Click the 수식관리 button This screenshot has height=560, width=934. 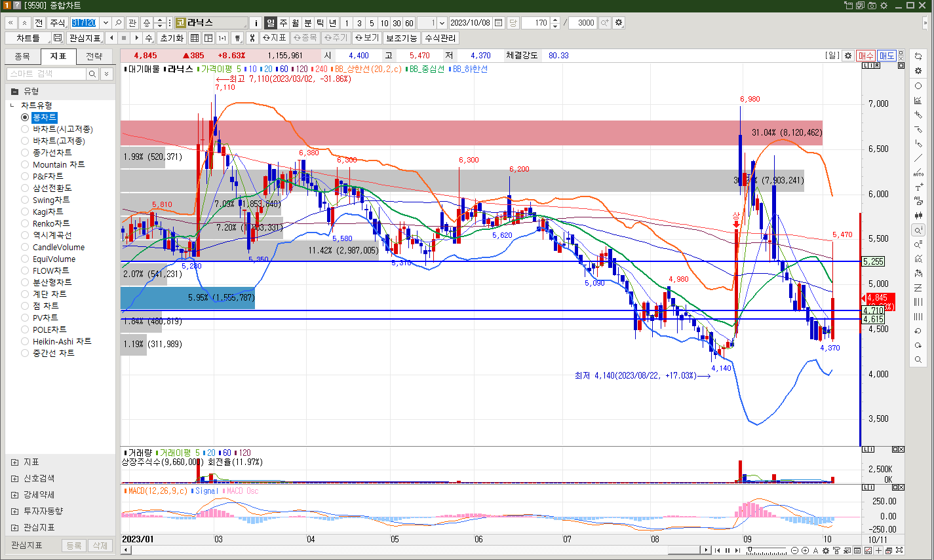(440, 38)
